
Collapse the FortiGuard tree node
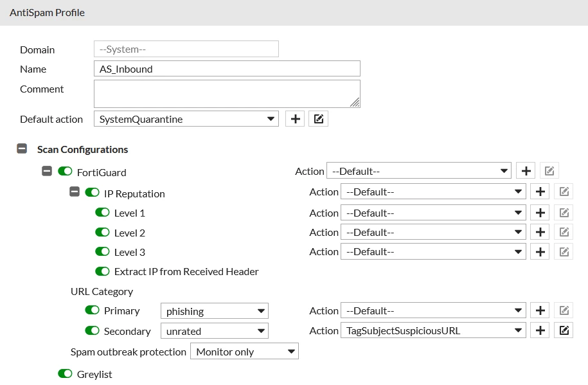pyautogui.click(x=47, y=172)
